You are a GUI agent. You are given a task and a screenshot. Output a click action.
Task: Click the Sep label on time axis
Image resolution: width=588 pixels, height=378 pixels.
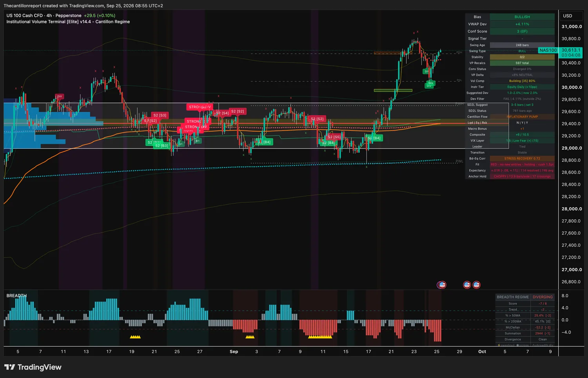coord(234,352)
